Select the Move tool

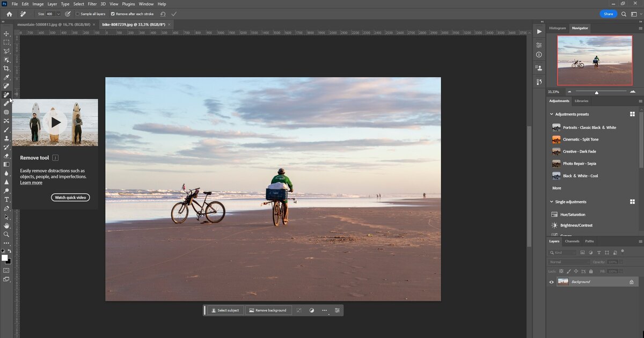(6, 33)
